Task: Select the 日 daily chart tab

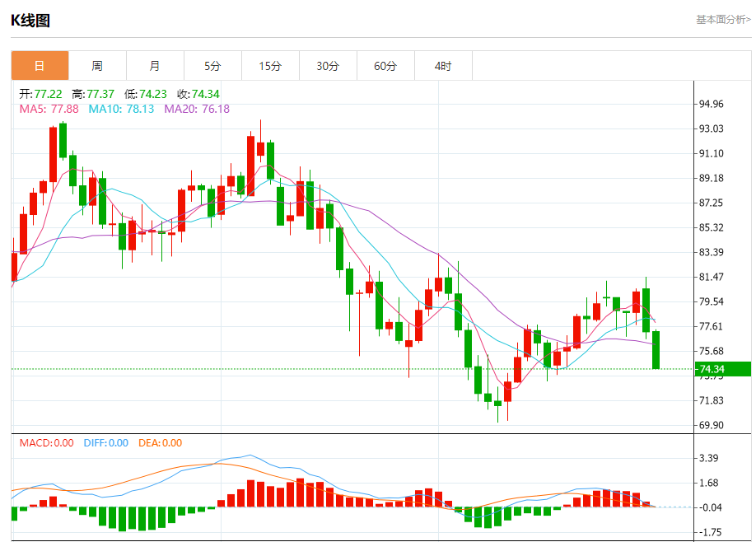Action: coord(40,66)
